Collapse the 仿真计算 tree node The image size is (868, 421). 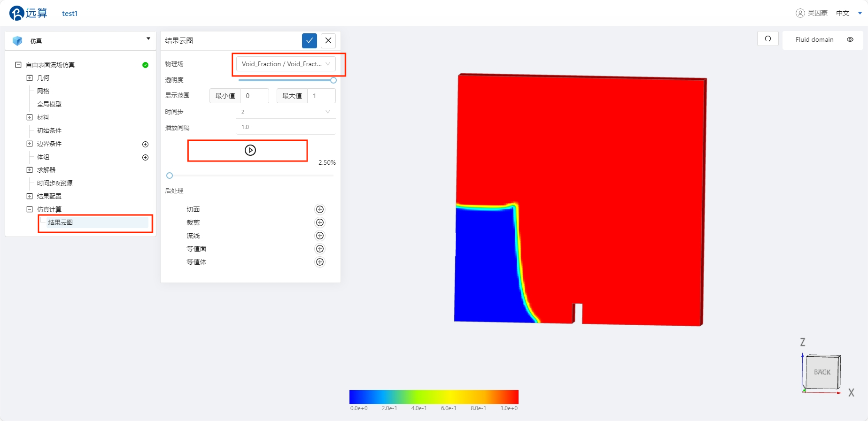30,209
